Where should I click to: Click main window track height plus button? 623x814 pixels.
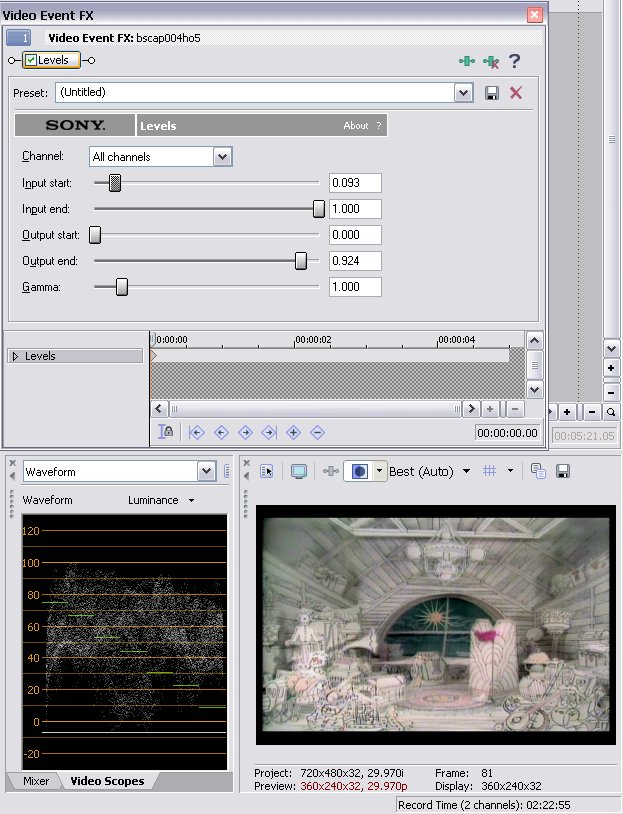click(611, 368)
